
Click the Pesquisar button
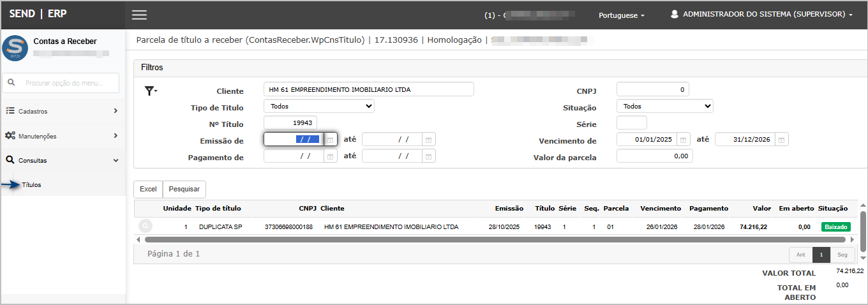pyautogui.click(x=184, y=189)
